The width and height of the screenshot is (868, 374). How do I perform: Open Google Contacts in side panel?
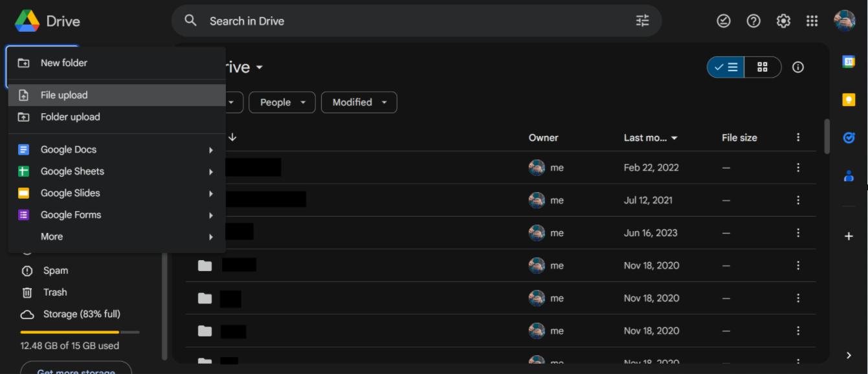pyautogui.click(x=849, y=175)
